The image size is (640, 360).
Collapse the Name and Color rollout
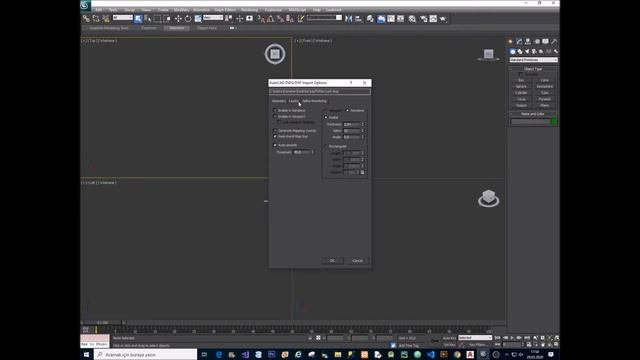click(x=533, y=114)
